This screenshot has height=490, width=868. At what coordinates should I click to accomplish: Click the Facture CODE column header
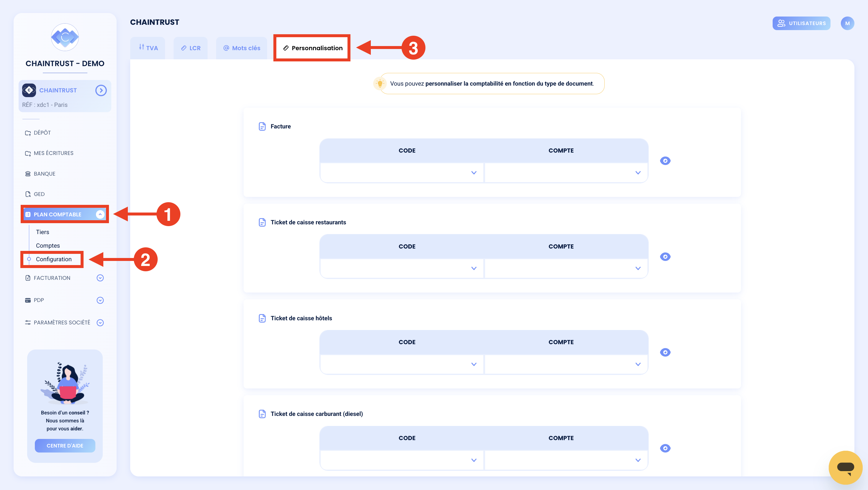[x=407, y=151]
